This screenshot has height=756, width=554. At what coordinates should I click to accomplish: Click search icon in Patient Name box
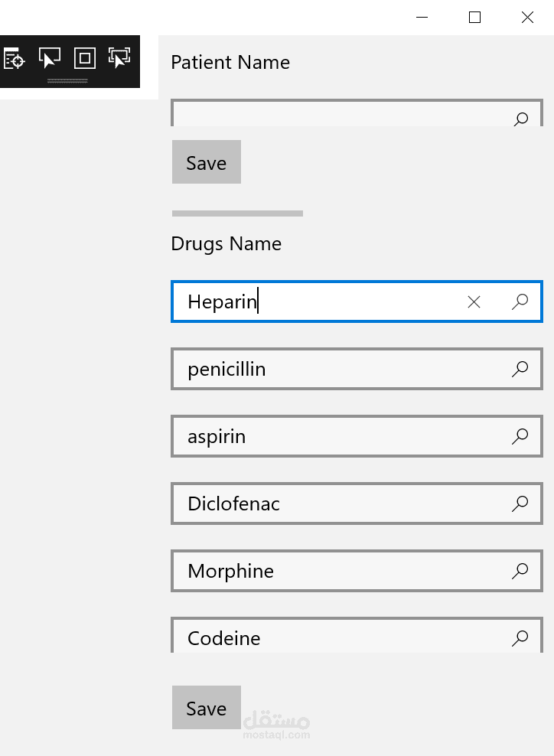pos(520,119)
